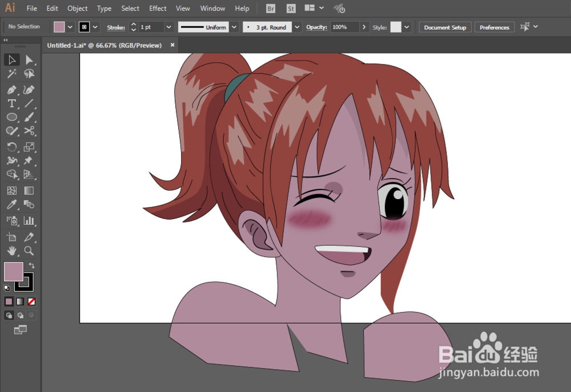Screen dimensions: 571x392
Task: Click the align to pixel grid icon
Action: pyautogui.click(x=525, y=27)
